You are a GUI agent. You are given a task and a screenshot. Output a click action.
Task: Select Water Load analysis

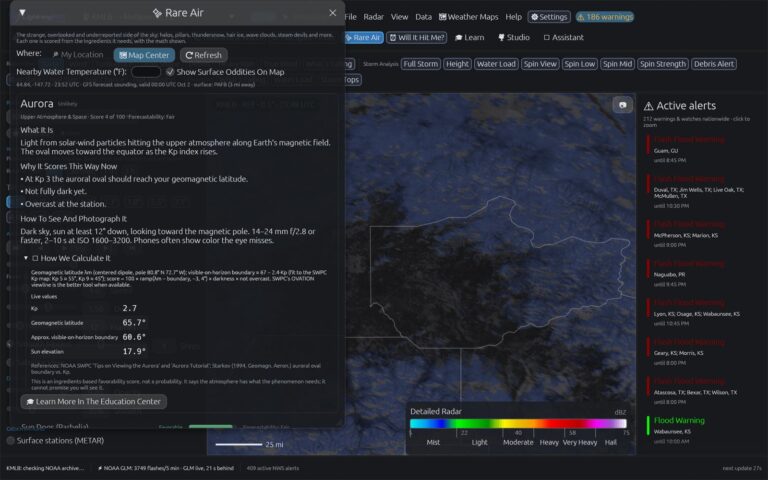[x=496, y=64]
